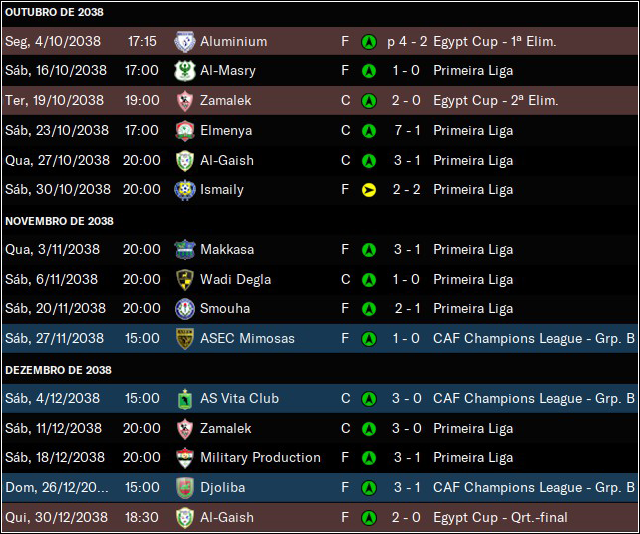The height and width of the screenshot is (534, 640).
Task: Click the Al-Masry club crest
Action: [x=184, y=71]
